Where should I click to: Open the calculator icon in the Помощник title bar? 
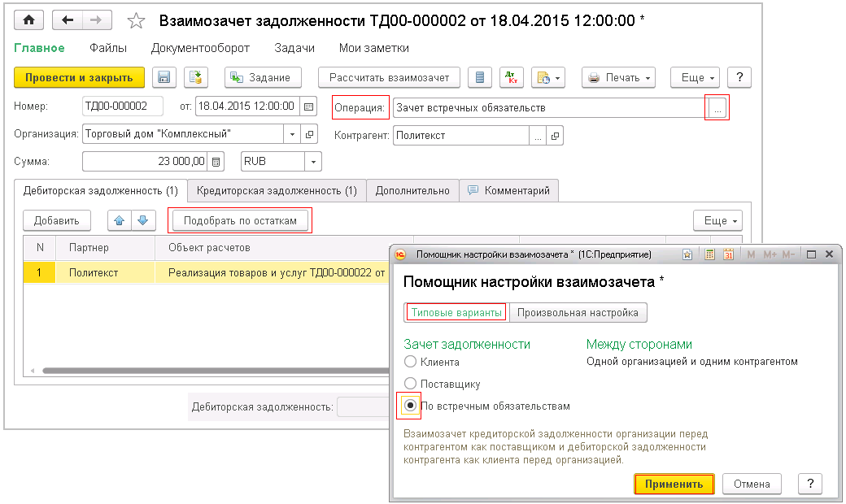click(x=709, y=254)
